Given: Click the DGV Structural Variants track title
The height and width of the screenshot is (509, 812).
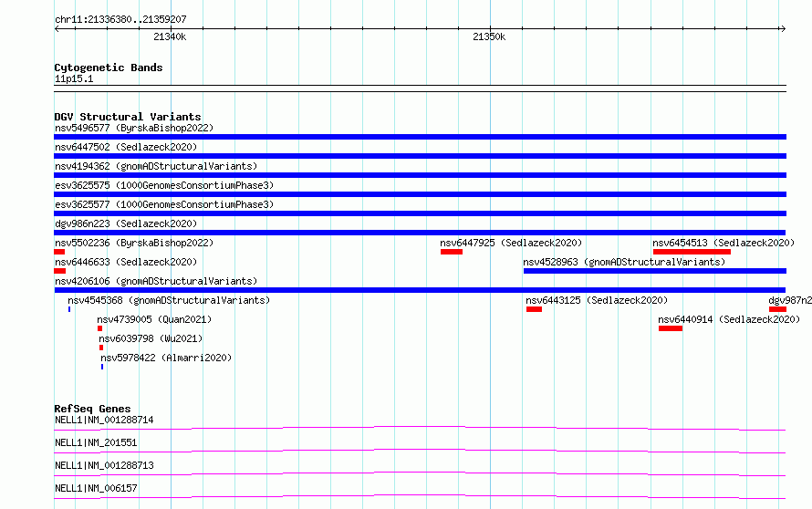Looking at the screenshot, I should pos(128,117).
